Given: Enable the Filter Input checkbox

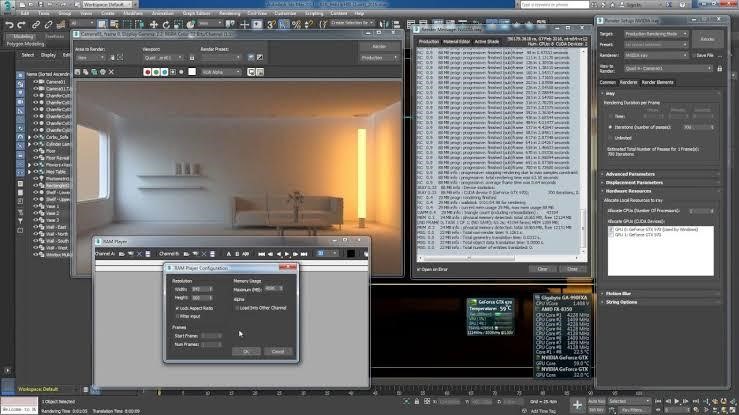Looking at the screenshot, I should [x=178, y=317].
